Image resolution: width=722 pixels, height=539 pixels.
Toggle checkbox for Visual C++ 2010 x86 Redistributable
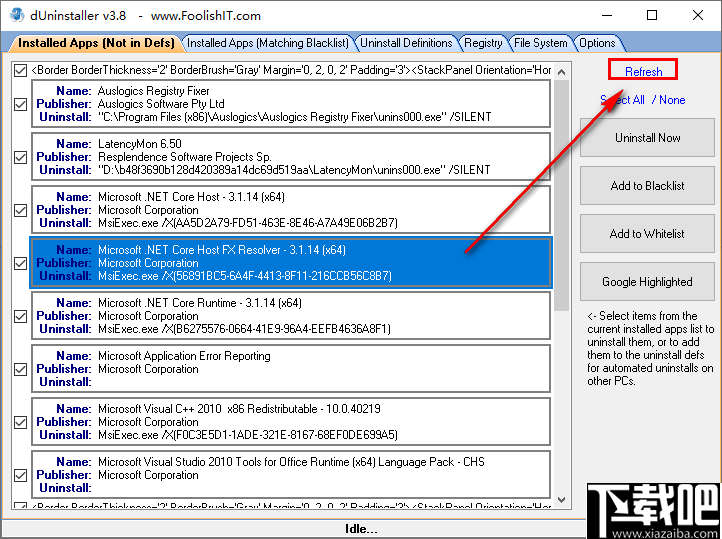point(20,422)
